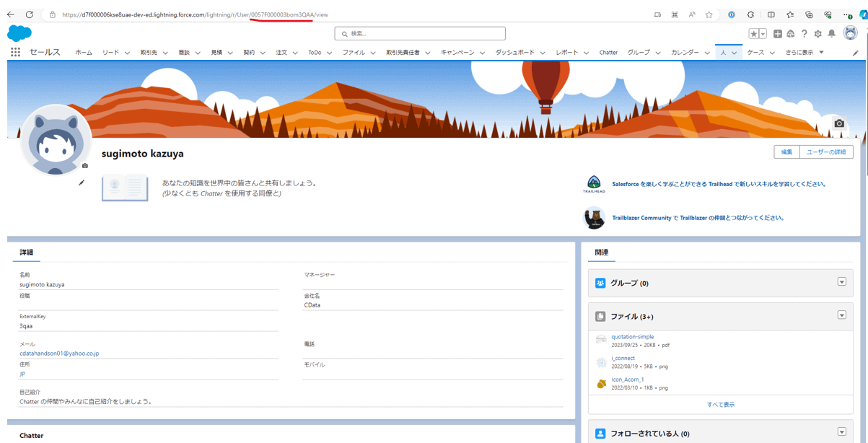Click the JP address link
Image resolution: width=868 pixels, height=443 pixels.
tap(22, 374)
